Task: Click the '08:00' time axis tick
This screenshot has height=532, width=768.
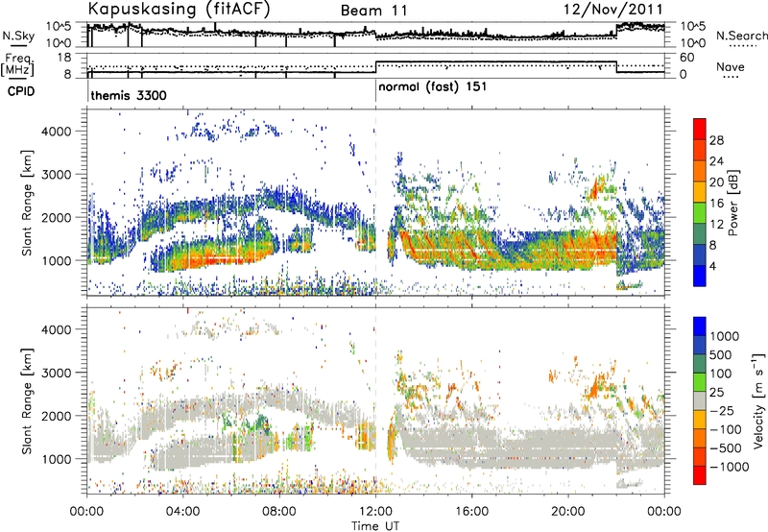Action: point(279,512)
